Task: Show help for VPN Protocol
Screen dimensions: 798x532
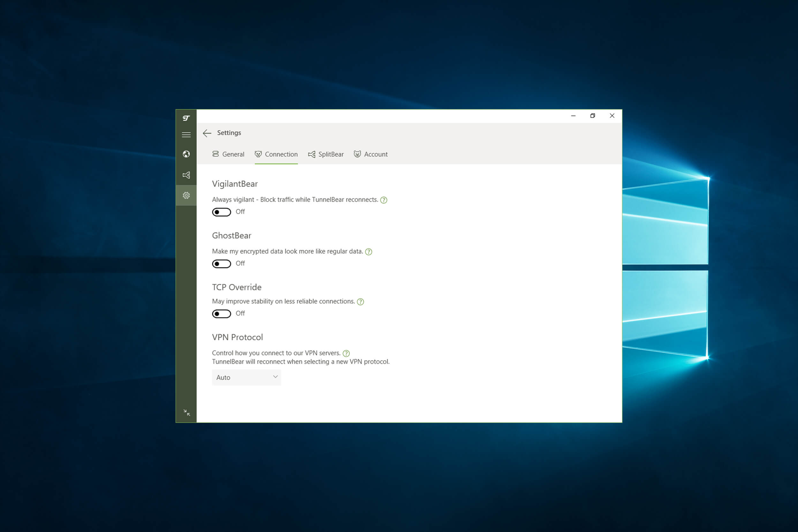Action: [x=346, y=354]
